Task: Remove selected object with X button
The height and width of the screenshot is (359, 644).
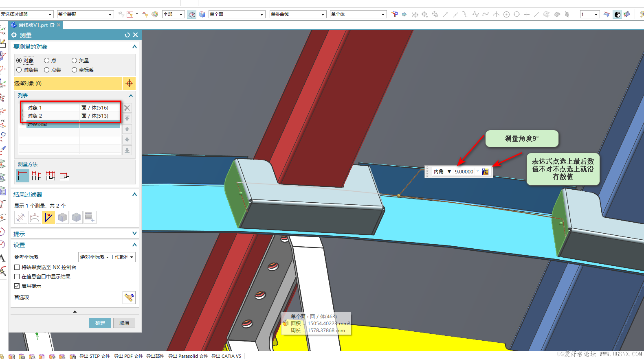Action: tap(127, 108)
